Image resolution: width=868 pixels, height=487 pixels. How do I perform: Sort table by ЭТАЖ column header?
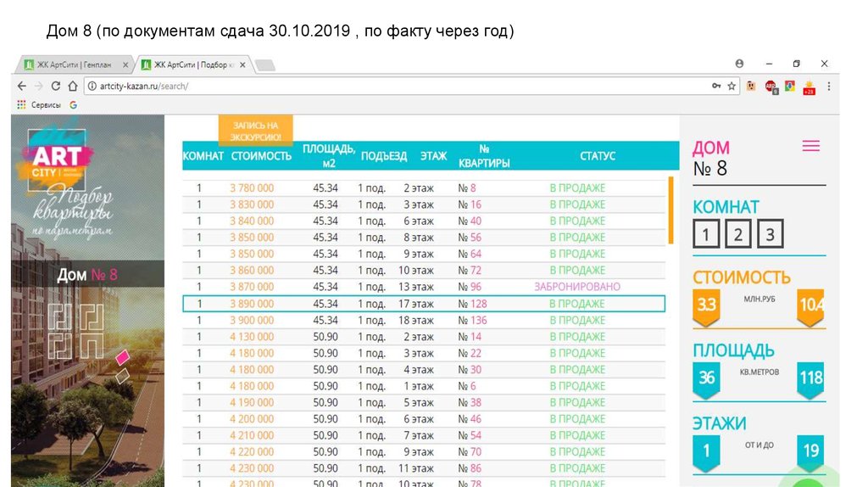point(433,156)
